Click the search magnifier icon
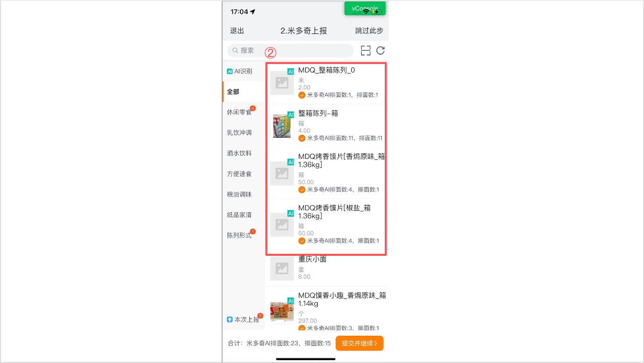The width and height of the screenshot is (644, 363). click(235, 50)
